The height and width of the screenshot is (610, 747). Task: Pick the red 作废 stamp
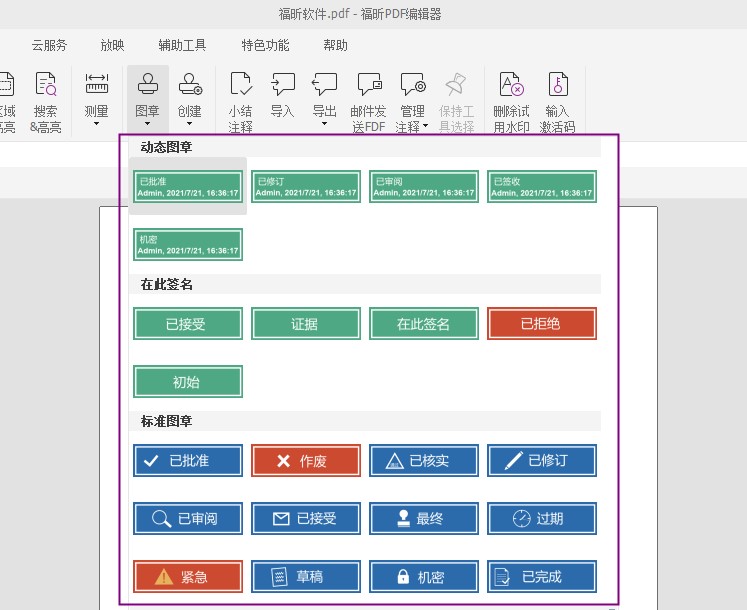point(306,460)
